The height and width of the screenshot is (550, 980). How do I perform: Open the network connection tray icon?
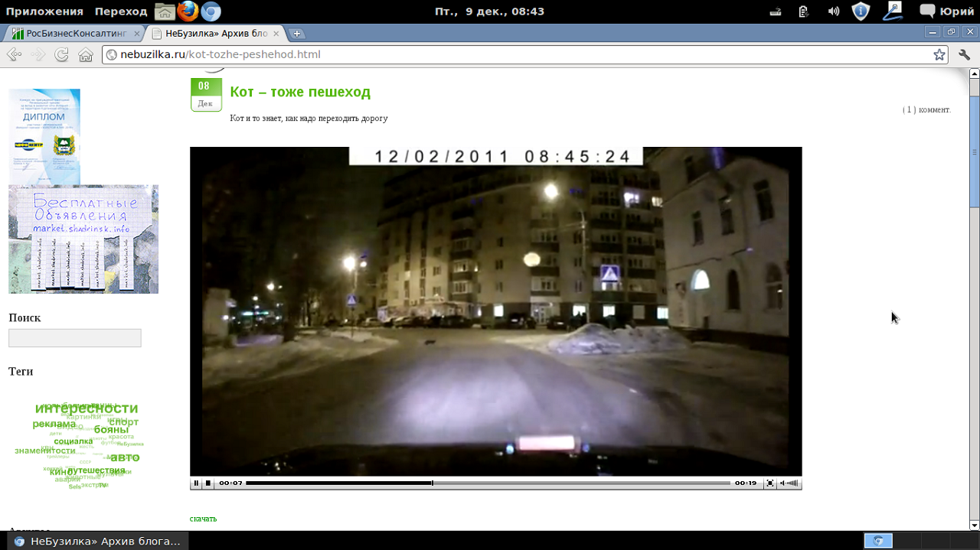point(776,11)
